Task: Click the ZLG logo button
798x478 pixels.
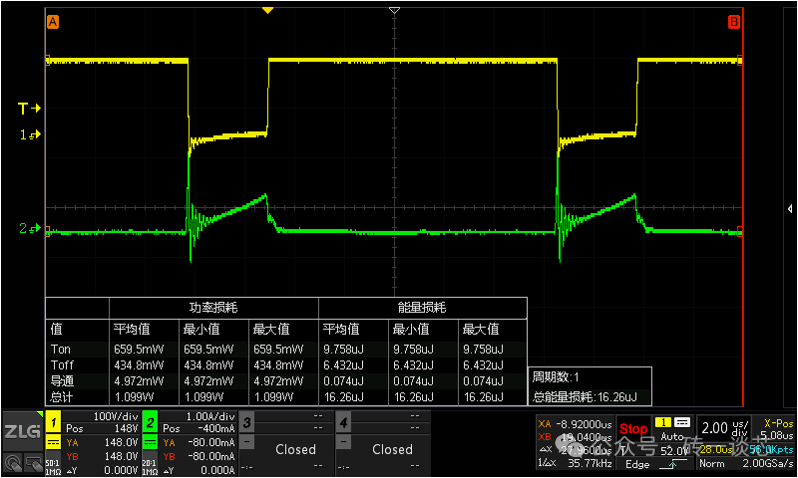Action: click(x=21, y=431)
